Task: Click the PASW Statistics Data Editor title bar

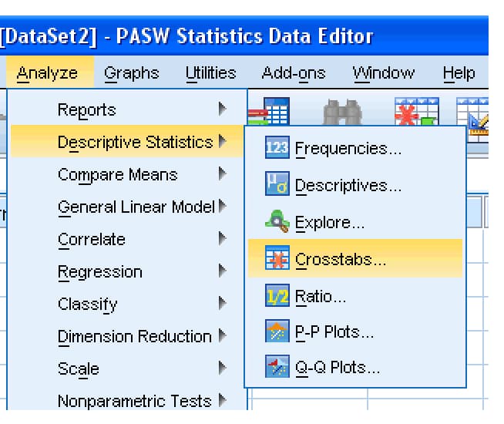Action: (x=244, y=35)
